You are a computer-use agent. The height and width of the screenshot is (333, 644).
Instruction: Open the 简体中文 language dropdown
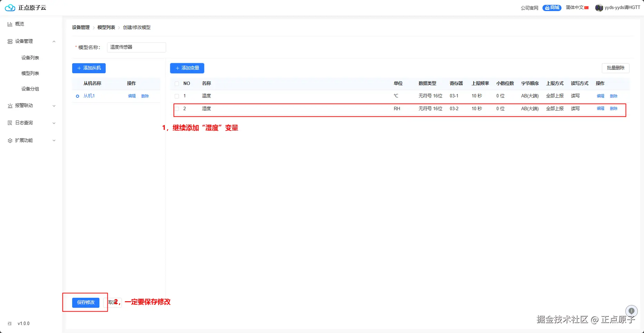577,8
